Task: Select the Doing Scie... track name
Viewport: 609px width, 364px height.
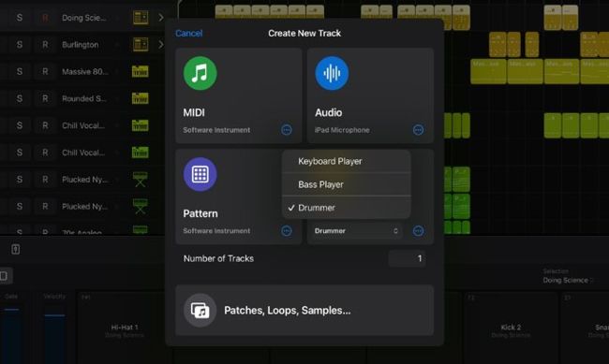Action: point(83,18)
